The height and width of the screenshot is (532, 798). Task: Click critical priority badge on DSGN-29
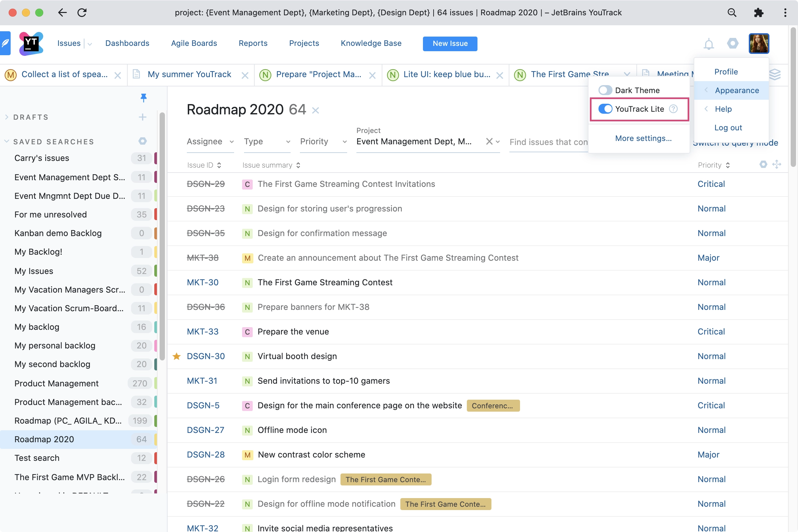point(247,184)
